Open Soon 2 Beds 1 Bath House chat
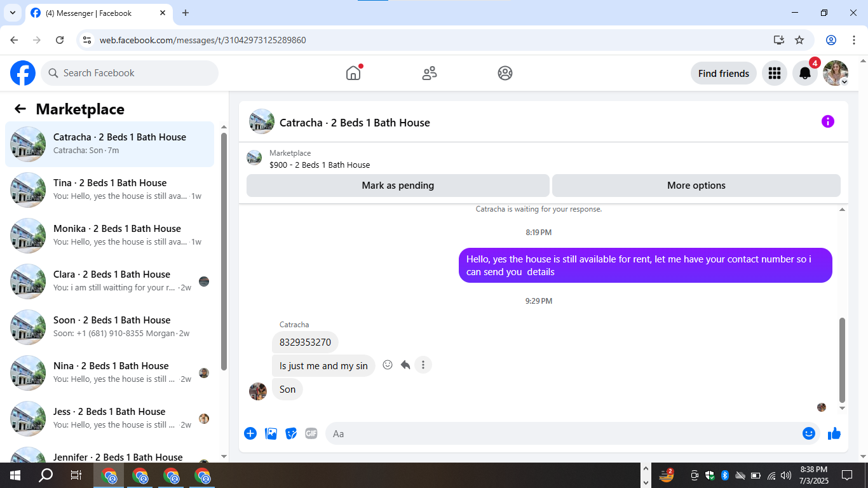Screen dimensions: 868x488 click(x=109, y=327)
